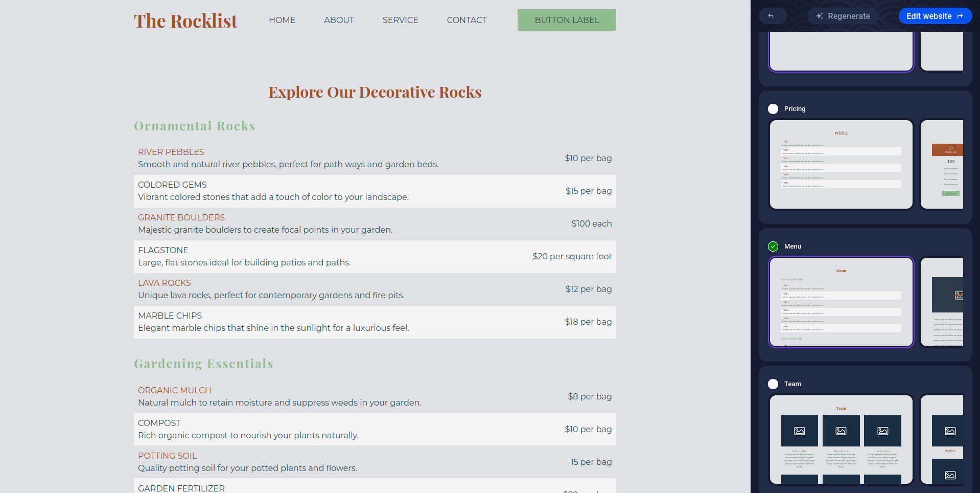Click the middle image placeholder icon in Team preview
Screen dimensions: 980x493
click(841, 431)
